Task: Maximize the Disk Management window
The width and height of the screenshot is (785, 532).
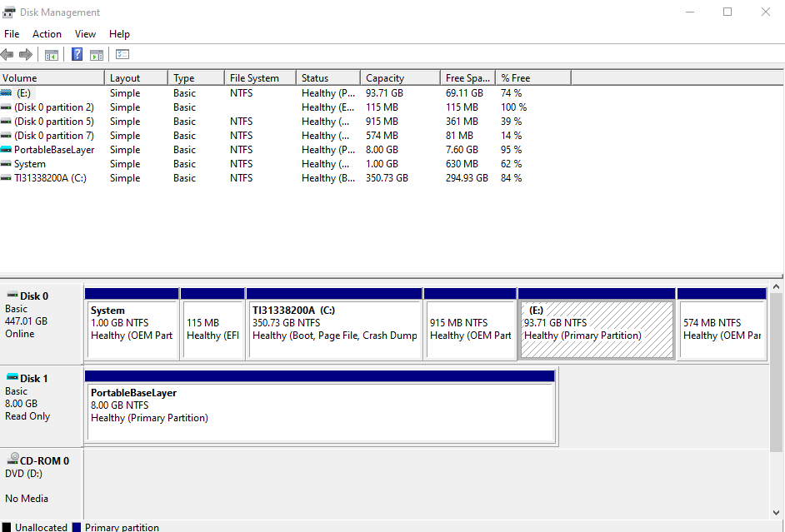Action: pyautogui.click(x=727, y=12)
